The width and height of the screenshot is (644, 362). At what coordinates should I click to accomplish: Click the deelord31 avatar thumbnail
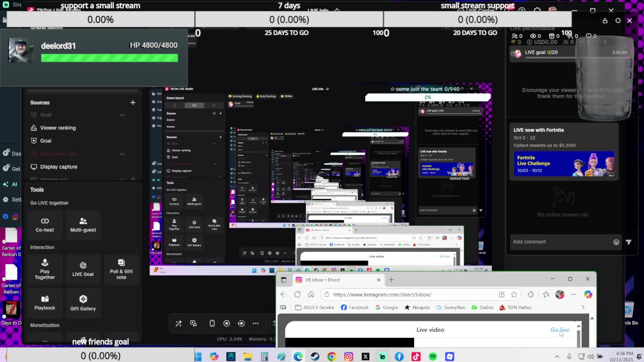[21, 50]
